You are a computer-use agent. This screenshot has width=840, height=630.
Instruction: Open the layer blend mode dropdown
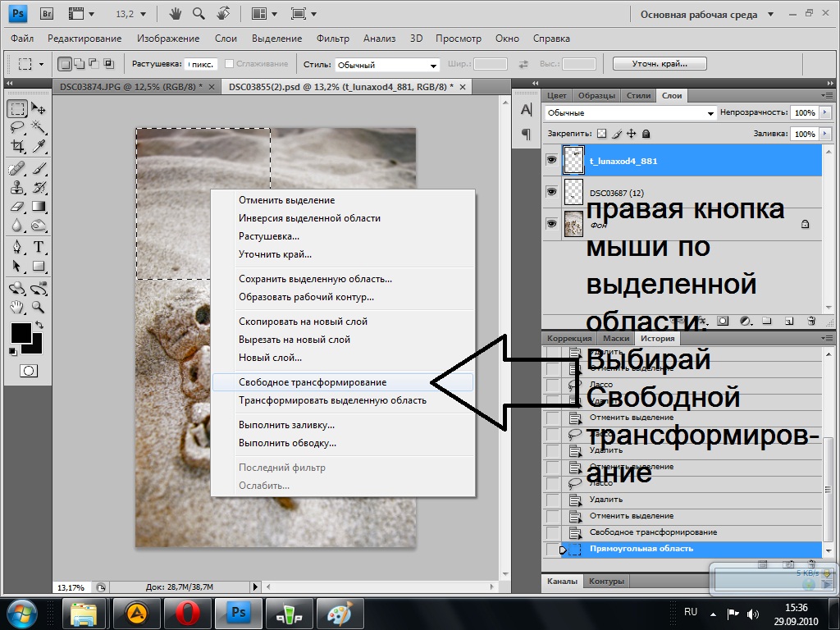(630, 113)
